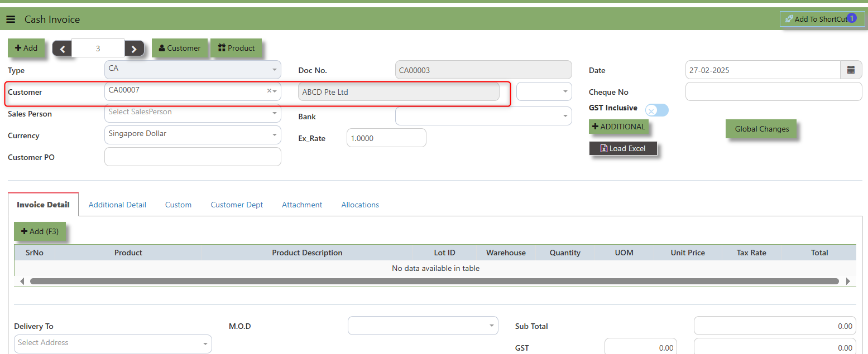The image size is (868, 354).
Task: Toggle the GST Inclusive switch
Action: click(657, 110)
